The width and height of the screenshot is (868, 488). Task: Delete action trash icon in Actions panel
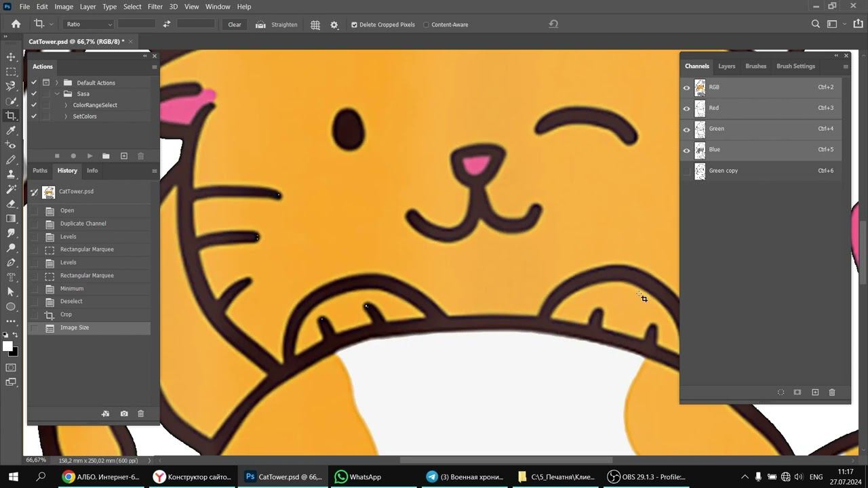pyautogui.click(x=141, y=156)
